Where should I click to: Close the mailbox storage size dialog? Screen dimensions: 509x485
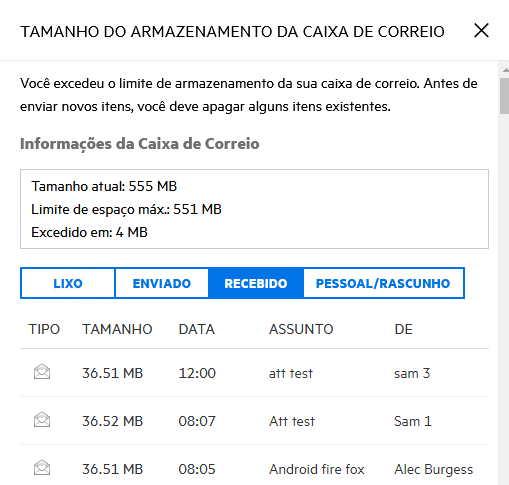click(481, 31)
